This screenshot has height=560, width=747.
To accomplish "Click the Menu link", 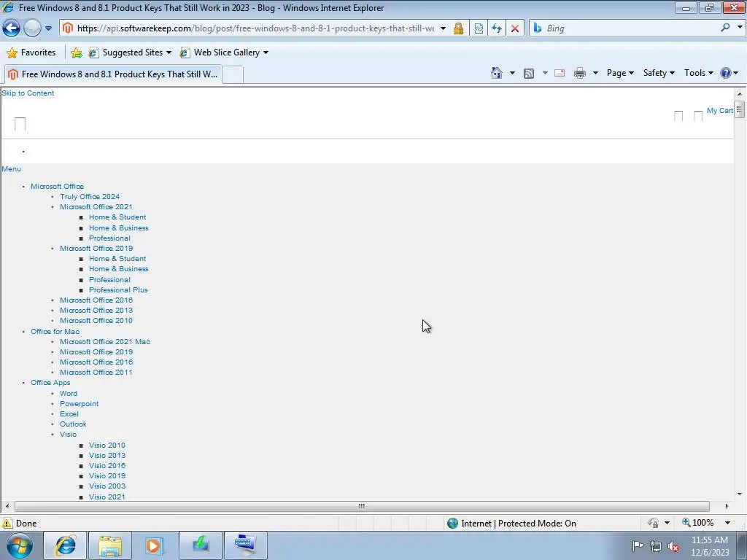I will 11,168.
